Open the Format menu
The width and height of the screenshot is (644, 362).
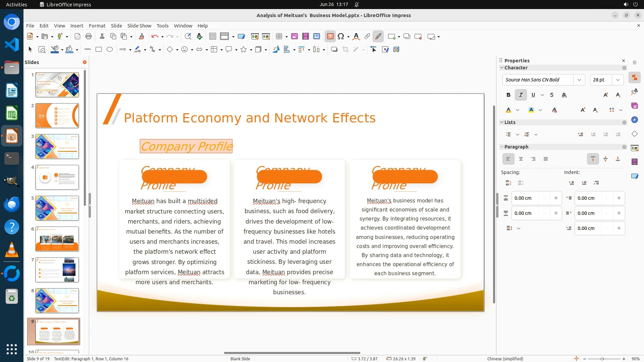pos(97,25)
